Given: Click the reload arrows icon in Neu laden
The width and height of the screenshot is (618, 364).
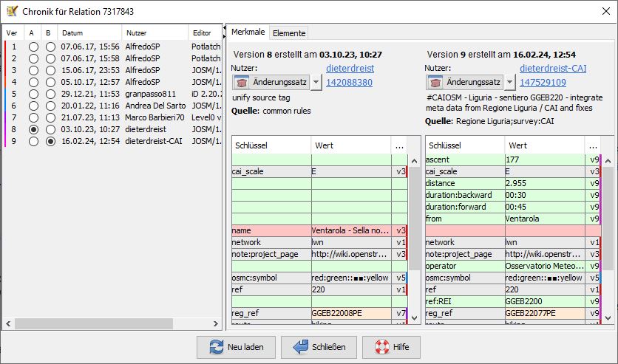Looking at the screenshot, I should (216, 347).
